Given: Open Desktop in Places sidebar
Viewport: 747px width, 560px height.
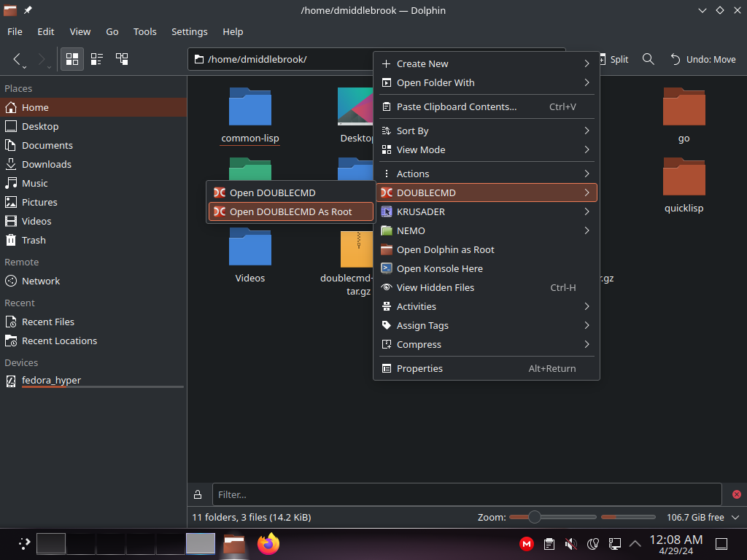Looking at the screenshot, I should tap(93, 126).
